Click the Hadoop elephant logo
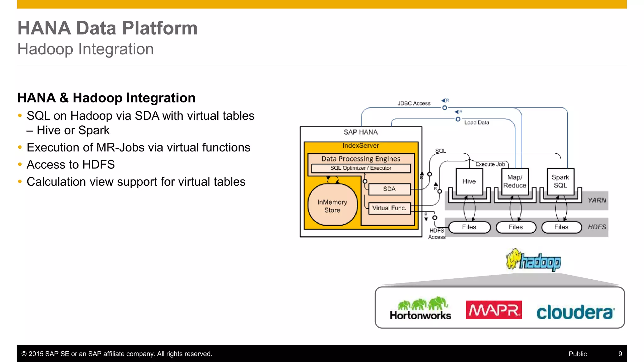Screen dimensions: 644x362 tap(533, 260)
